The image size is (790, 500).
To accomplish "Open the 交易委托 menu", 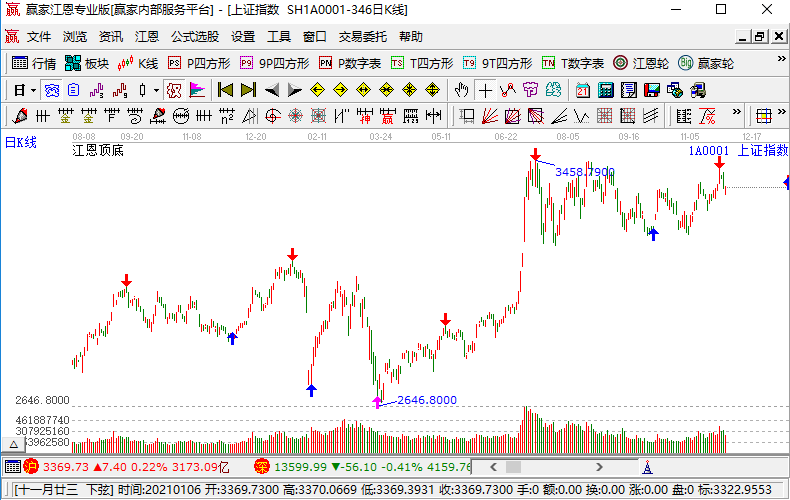I will click(362, 37).
